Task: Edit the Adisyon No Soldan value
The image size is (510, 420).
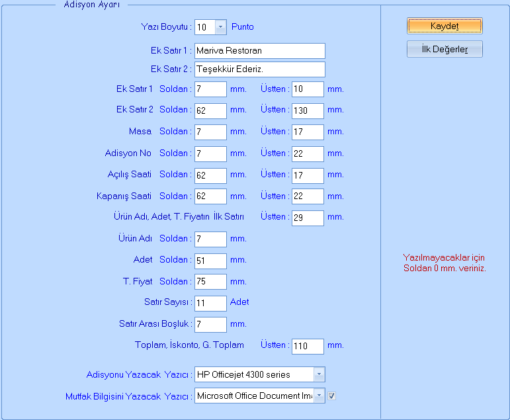Action: (x=210, y=153)
